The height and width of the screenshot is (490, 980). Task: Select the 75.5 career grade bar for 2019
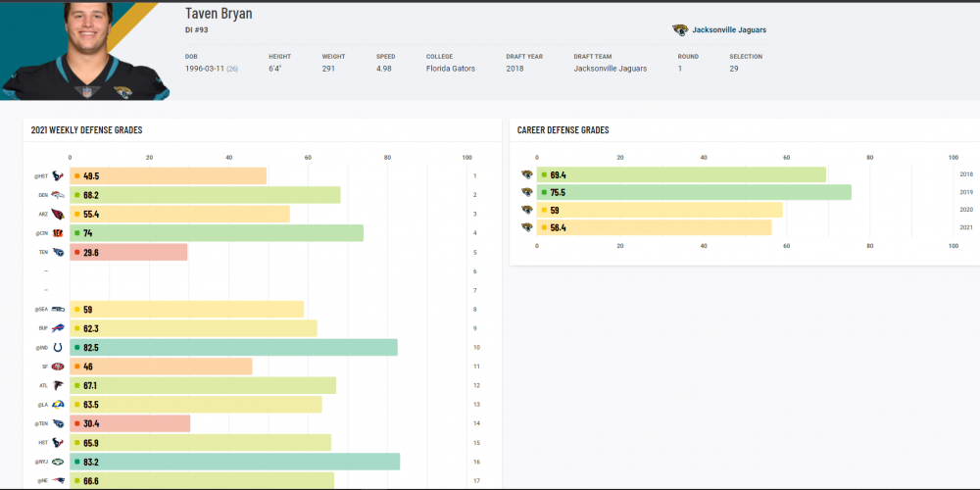pyautogui.click(x=695, y=192)
